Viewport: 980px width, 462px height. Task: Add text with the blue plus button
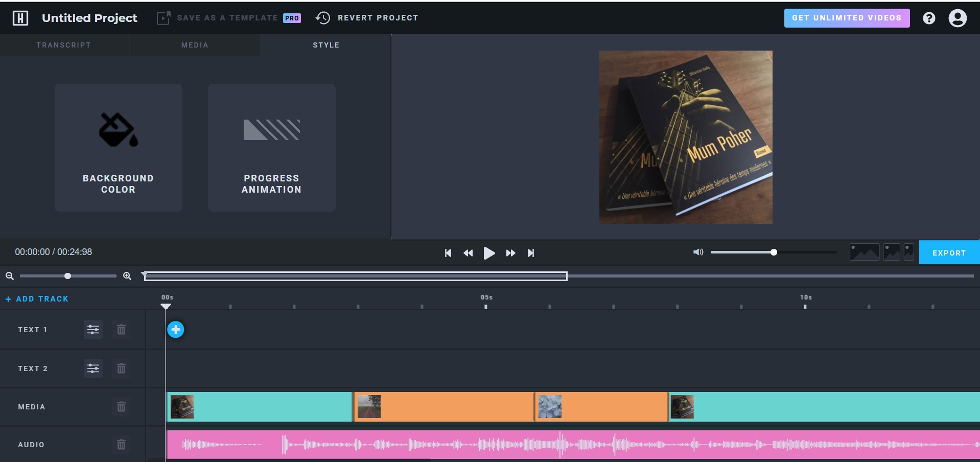[x=176, y=330]
